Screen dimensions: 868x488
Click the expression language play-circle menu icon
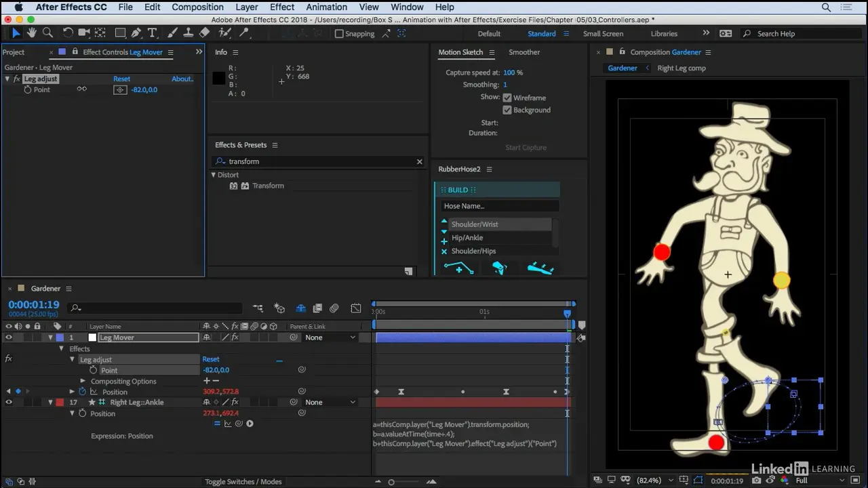pyautogui.click(x=250, y=424)
